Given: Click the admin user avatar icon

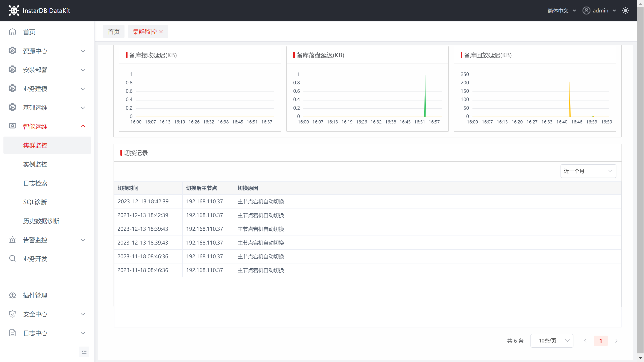Looking at the screenshot, I should point(586,11).
